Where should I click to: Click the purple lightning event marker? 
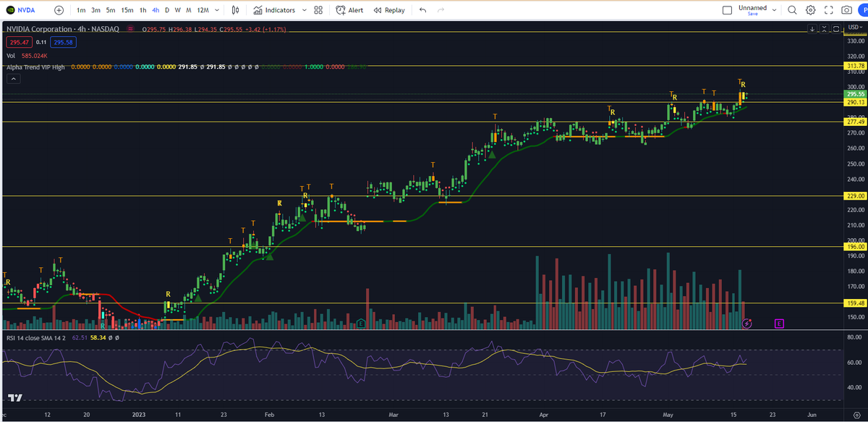(x=747, y=323)
